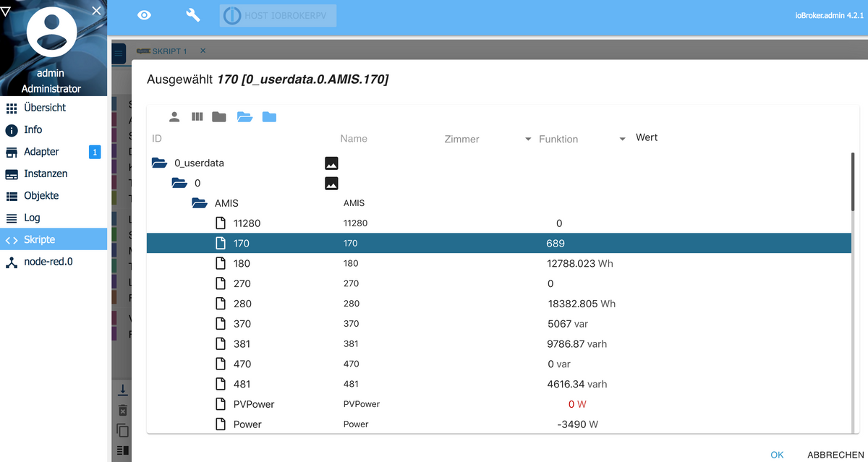Click the value 4616.34 varh
868x462 pixels.
[x=577, y=384]
